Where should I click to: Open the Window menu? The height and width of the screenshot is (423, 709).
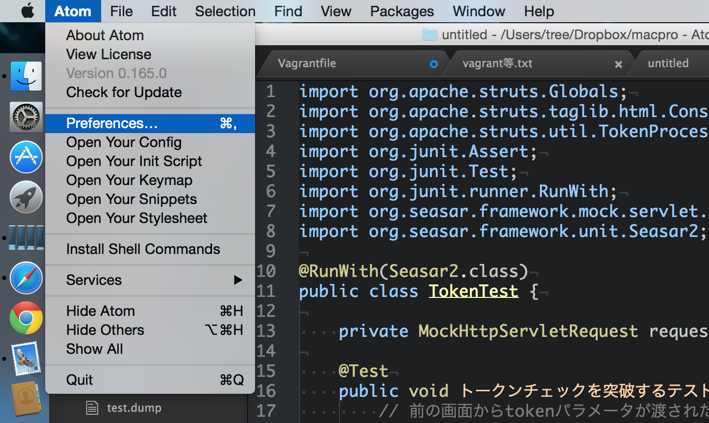(479, 11)
